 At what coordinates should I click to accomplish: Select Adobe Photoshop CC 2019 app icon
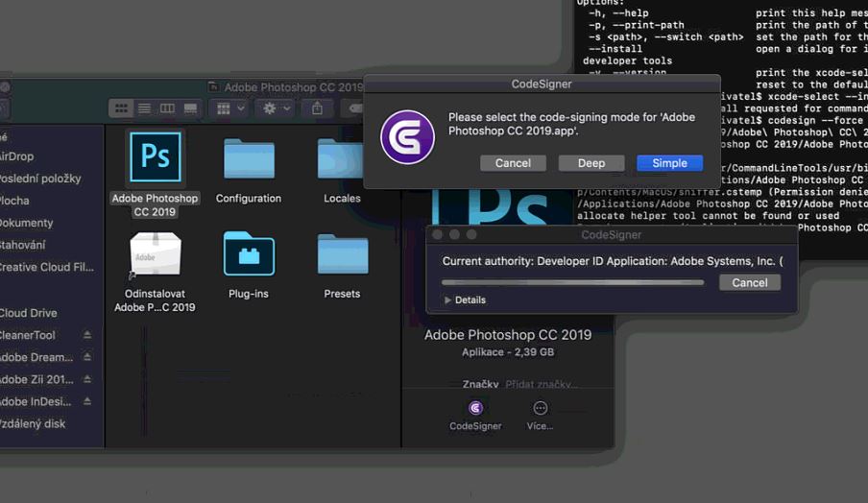click(155, 157)
